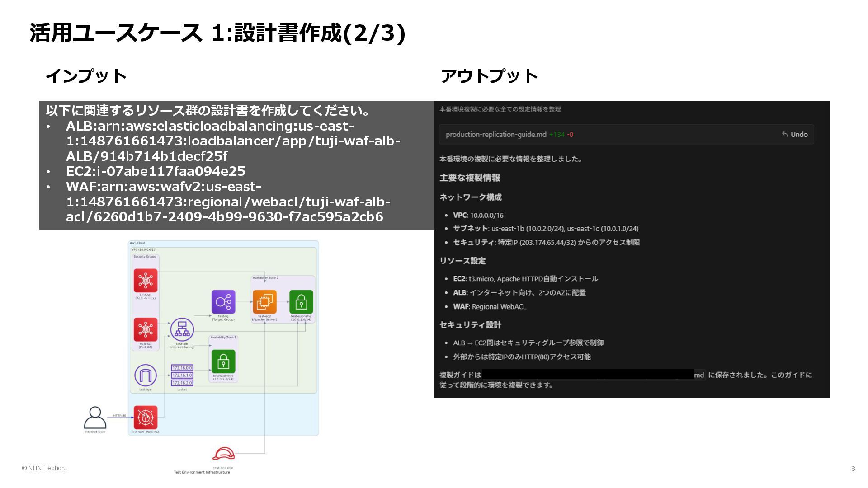Click the EC2-SG security group icon

(146, 281)
